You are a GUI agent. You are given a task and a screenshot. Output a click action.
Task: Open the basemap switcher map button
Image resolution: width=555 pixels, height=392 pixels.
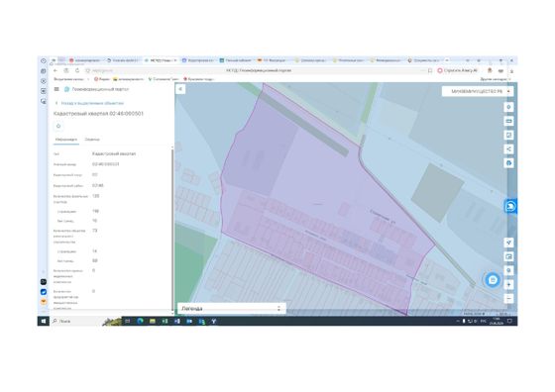click(508, 256)
